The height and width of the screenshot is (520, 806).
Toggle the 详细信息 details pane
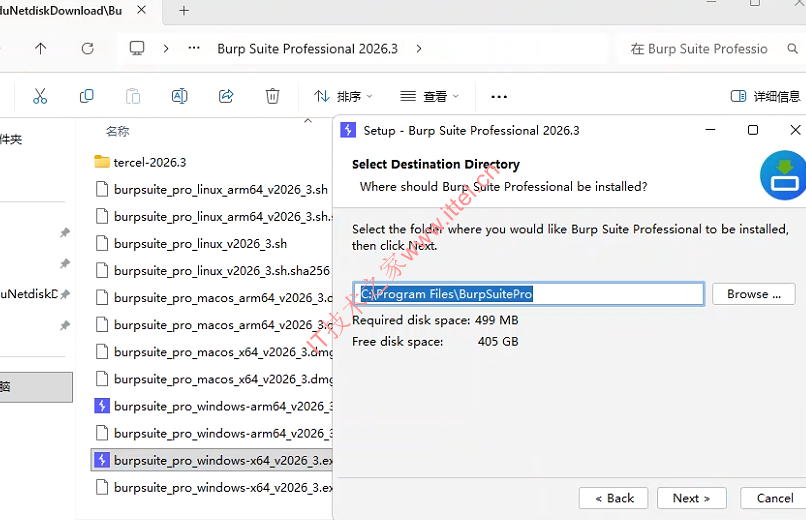pos(765,96)
